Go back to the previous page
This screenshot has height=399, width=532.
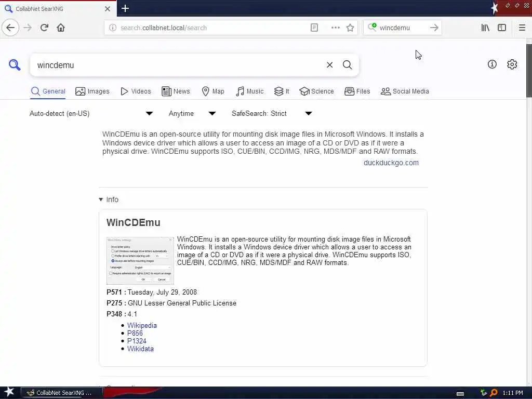10,28
